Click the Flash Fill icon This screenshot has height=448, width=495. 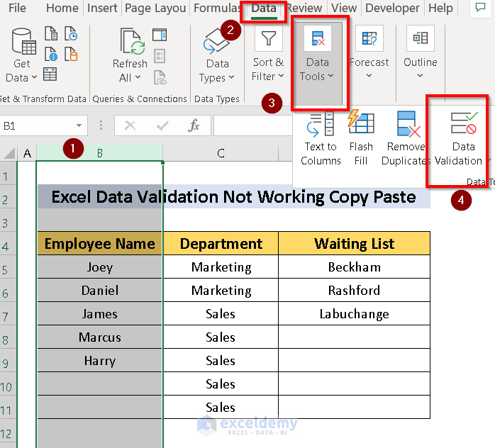pyautogui.click(x=361, y=125)
